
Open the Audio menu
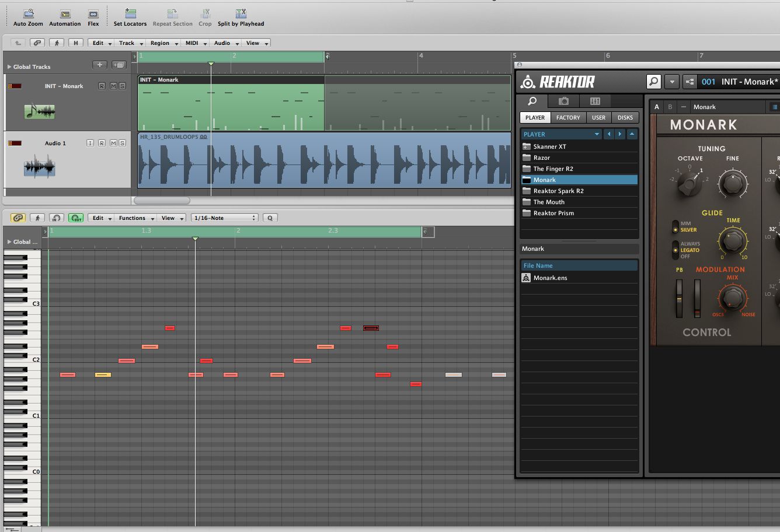click(x=225, y=43)
